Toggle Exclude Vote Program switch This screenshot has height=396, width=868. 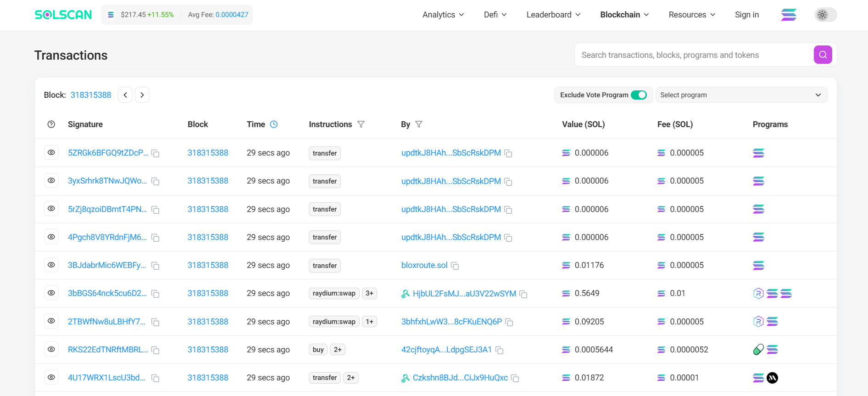[639, 95]
